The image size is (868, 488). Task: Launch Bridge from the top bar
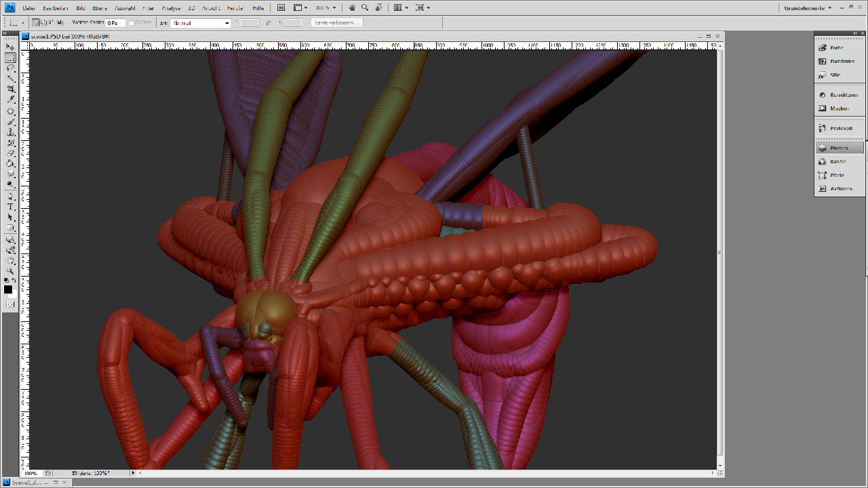pos(281,7)
